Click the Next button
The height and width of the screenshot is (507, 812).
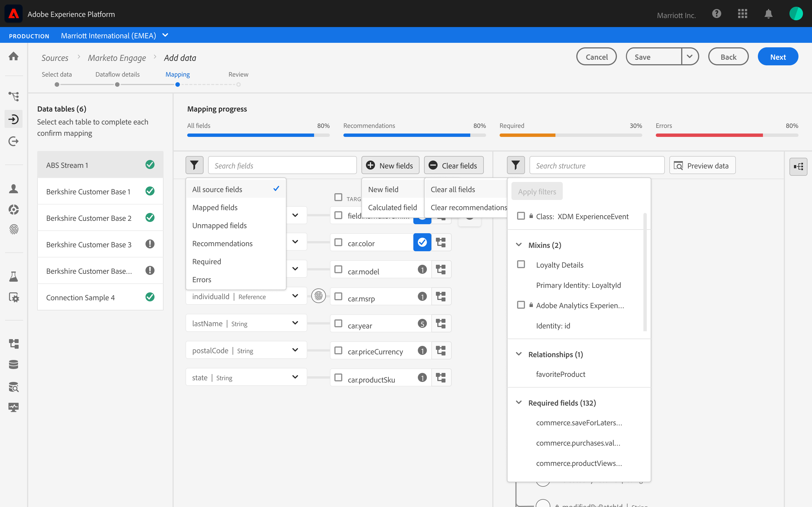(778, 56)
